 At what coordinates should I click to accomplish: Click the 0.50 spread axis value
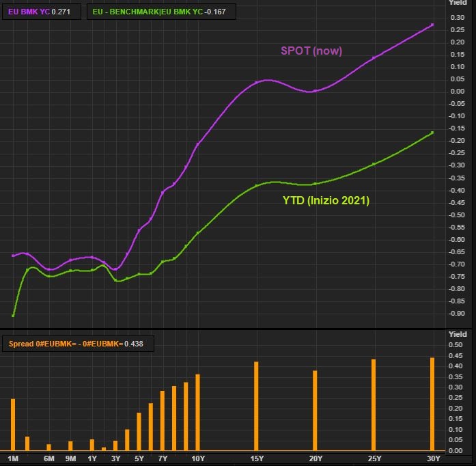456,345
